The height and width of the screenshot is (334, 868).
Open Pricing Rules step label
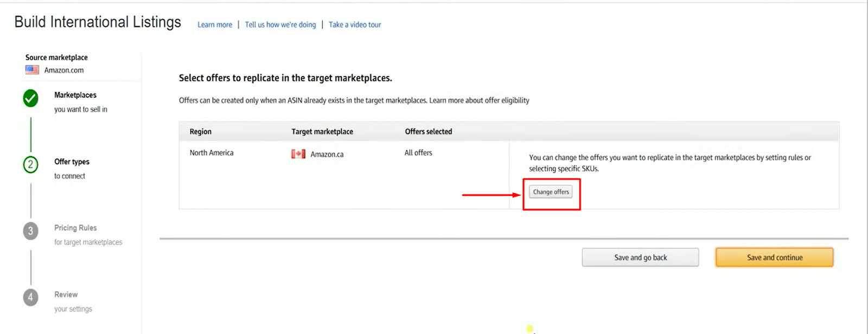pos(75,228)
